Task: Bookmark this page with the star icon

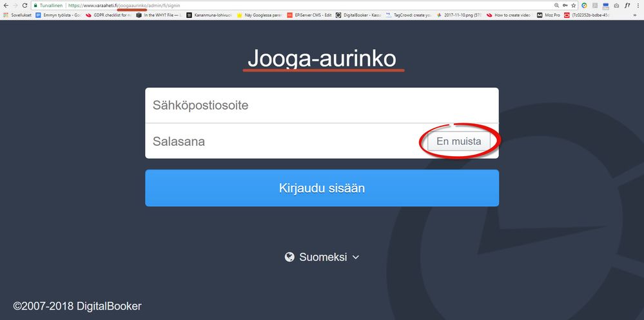Action: (573, 6)
